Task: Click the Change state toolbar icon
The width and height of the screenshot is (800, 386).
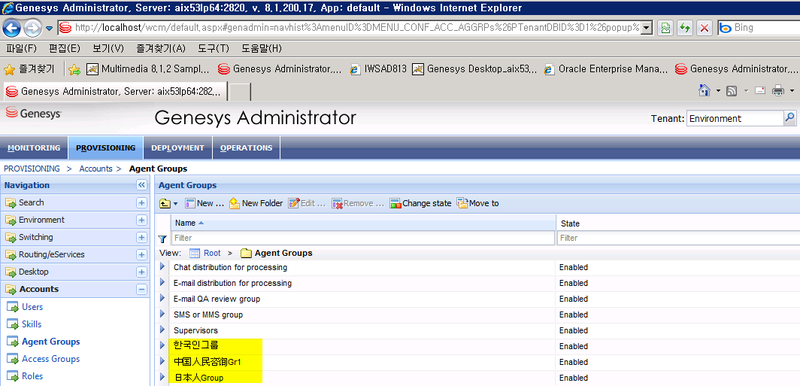Action: click(x=395, y=203)
